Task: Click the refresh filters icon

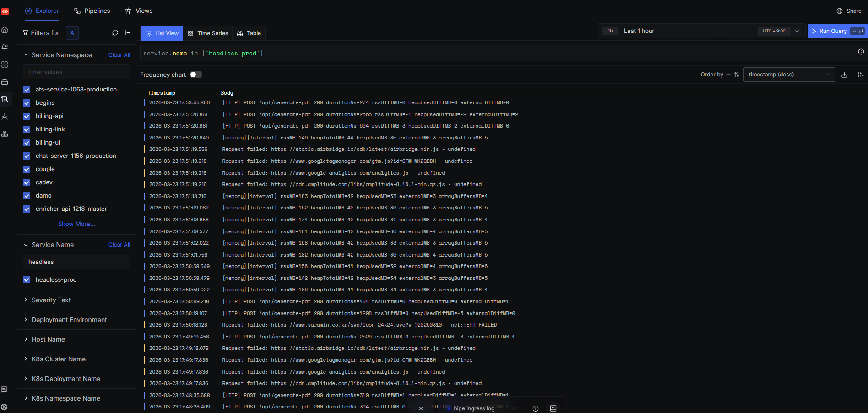Action: tap(115, 33)
